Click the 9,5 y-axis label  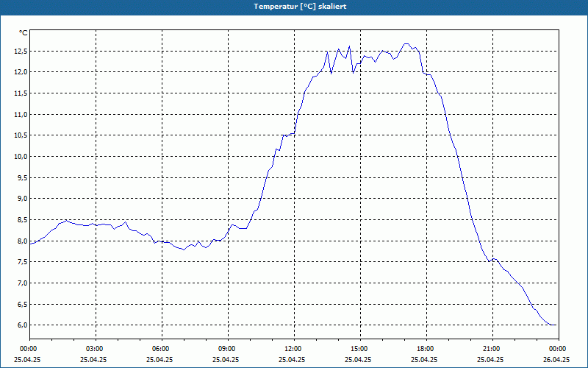point(22,177)
